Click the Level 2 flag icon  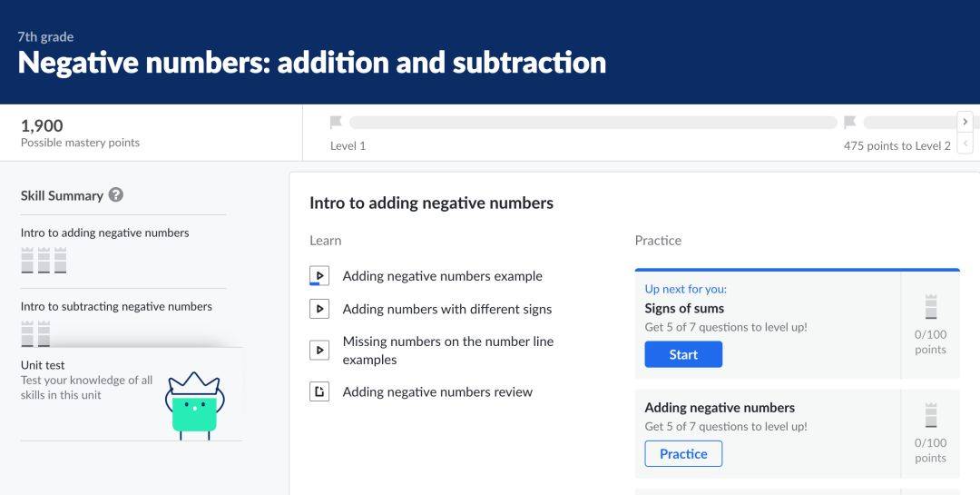[x=849, y=122]
